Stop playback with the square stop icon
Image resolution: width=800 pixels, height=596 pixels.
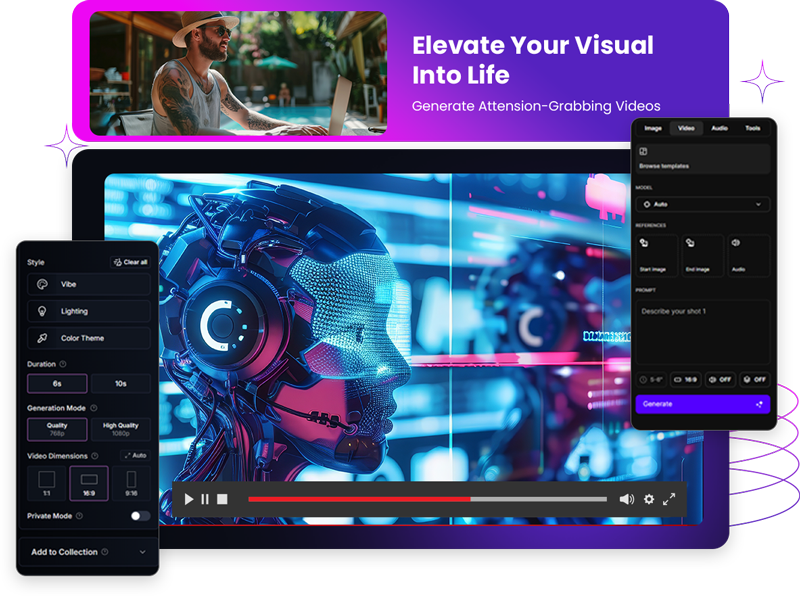click(222, 499)
